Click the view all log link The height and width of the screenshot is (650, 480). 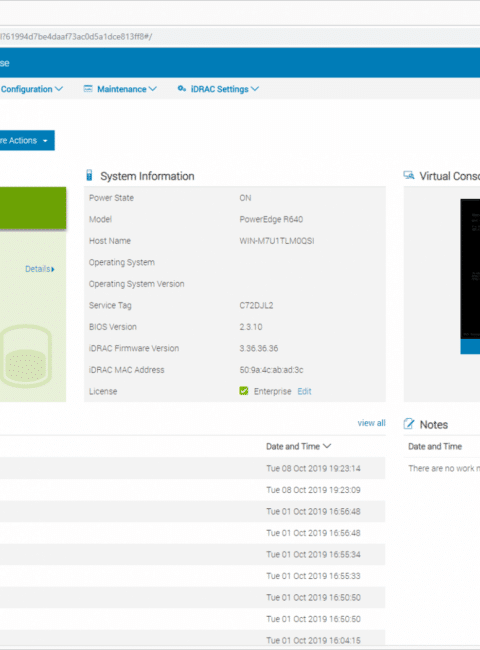tap(371, 423)
